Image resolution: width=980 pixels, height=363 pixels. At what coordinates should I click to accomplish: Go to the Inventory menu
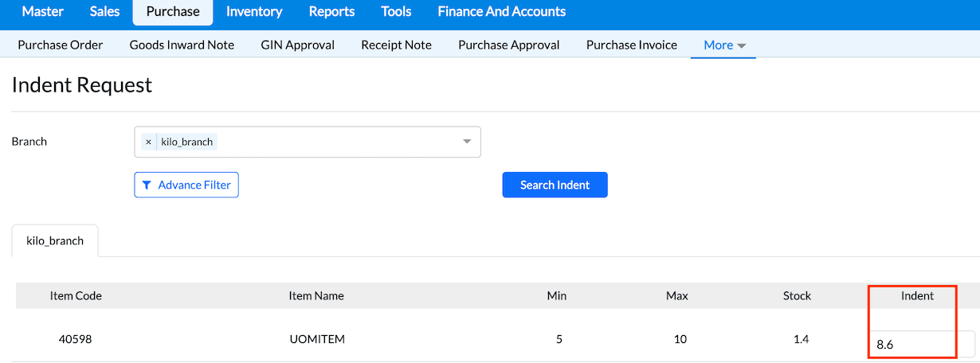(254, 11)
